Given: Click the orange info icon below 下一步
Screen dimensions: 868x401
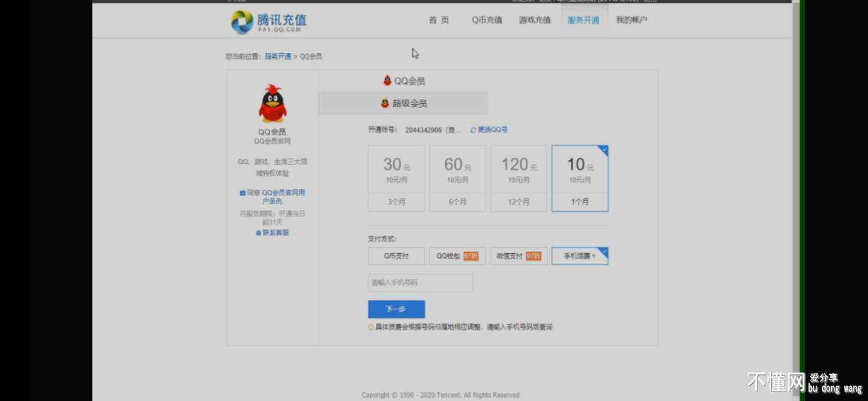Looking at the screenshot, I should coord(371,328).
